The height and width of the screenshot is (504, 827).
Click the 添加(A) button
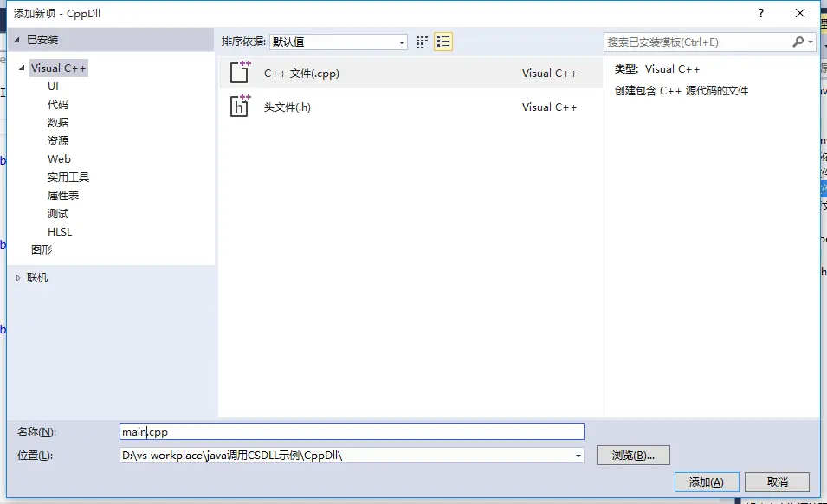tap(707, 481)
